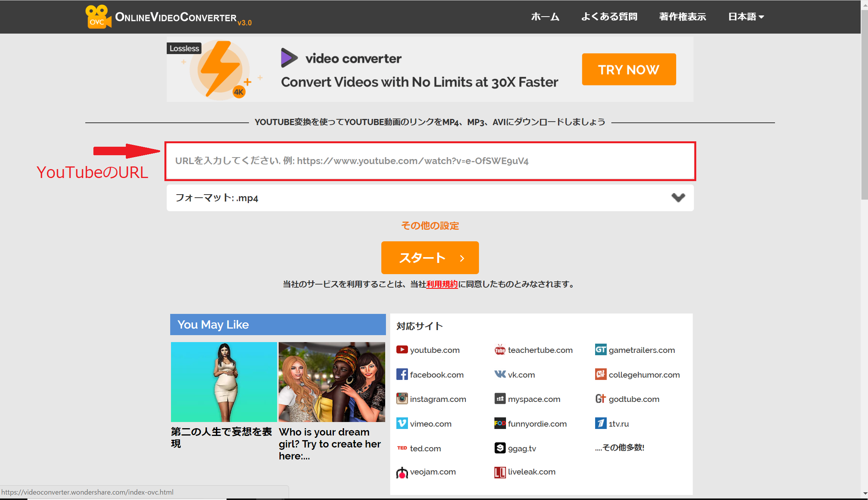The height and width of the screenshot is (500, 868).
Task: Click the funnyordie.com site icon
Action: 500,423
